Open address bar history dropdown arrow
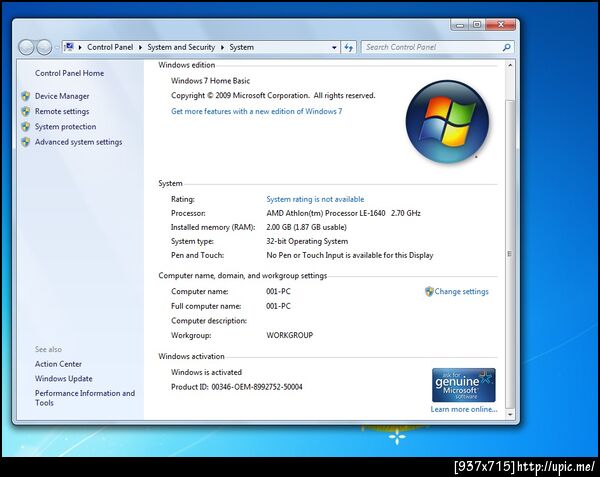This screenshot has width=600, height=477. pos(334,47)
